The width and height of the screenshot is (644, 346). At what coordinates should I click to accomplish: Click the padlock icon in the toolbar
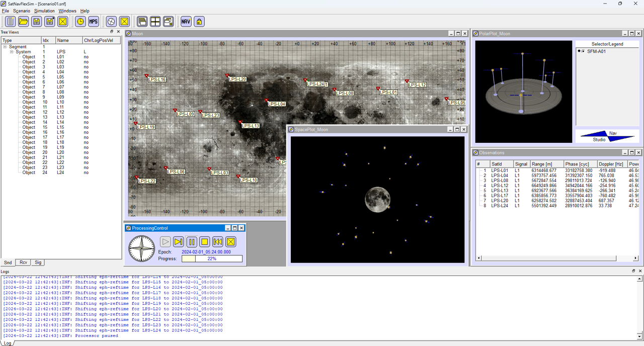[199, 22]
